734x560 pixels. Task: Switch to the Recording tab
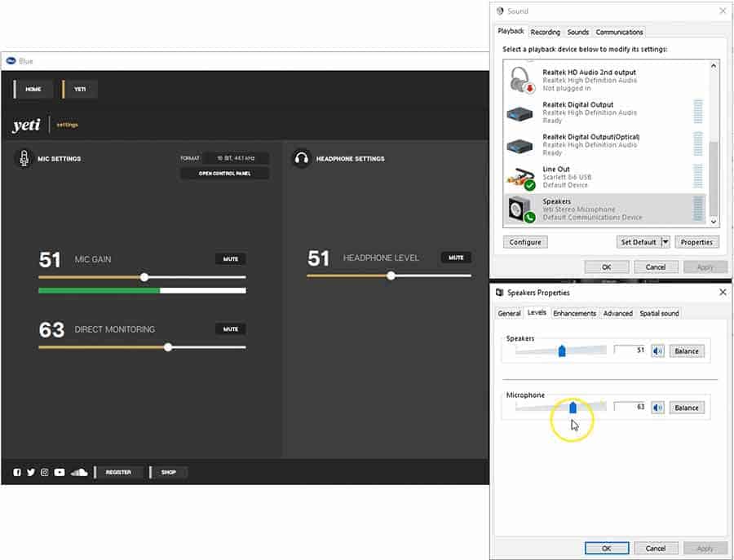click(546, 32)
